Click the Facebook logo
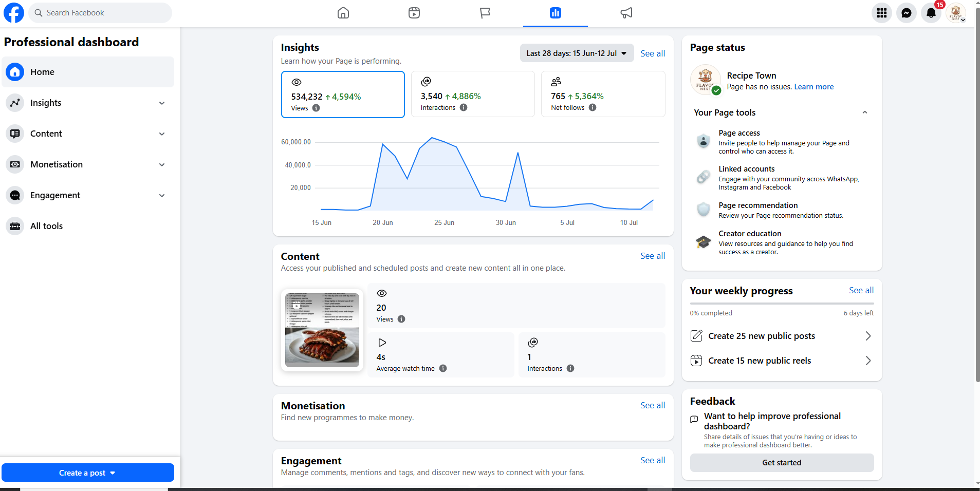Screen dimensions: 980x491 (14, 13)
